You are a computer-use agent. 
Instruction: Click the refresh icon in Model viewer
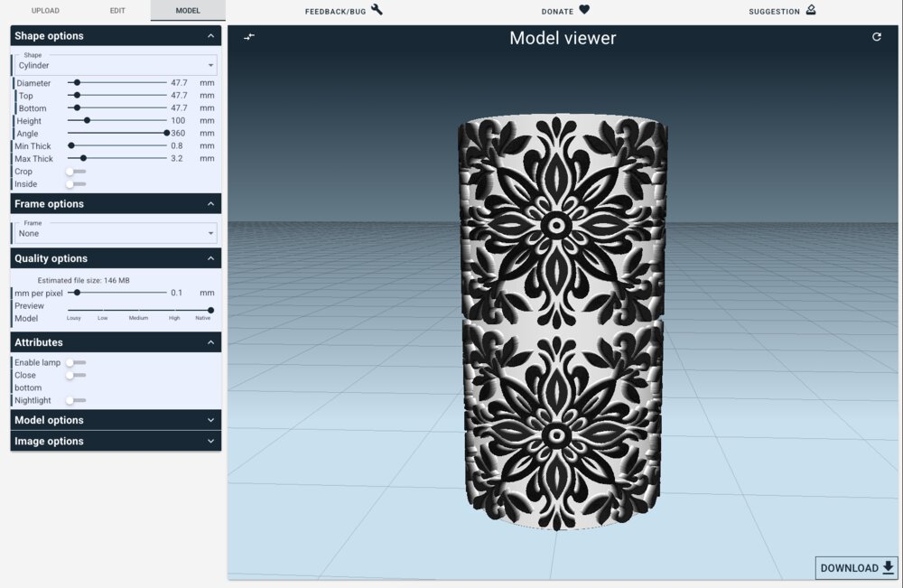point(876,37)
